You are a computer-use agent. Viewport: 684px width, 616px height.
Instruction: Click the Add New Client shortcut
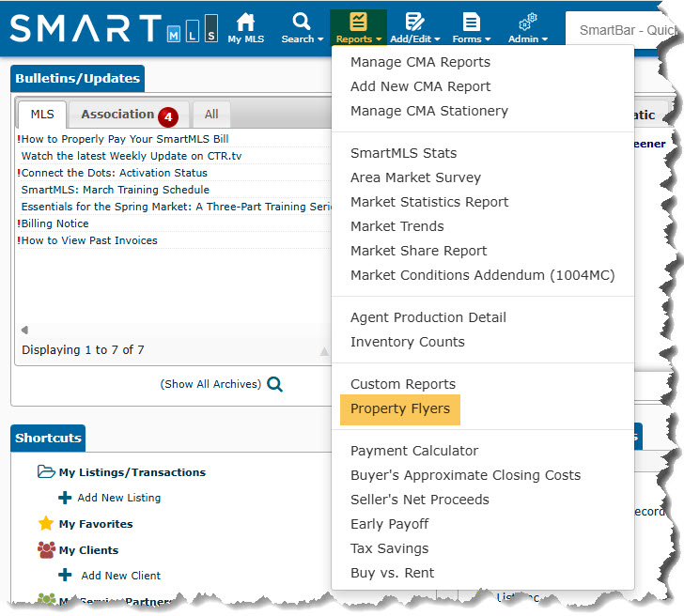pyautogui.click(x=121, y=576)
